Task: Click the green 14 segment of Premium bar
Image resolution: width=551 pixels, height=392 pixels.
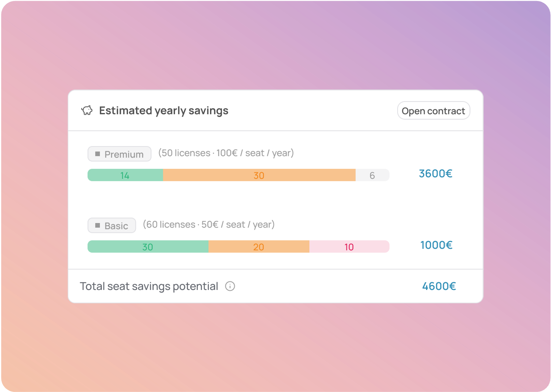Action: 125,175
